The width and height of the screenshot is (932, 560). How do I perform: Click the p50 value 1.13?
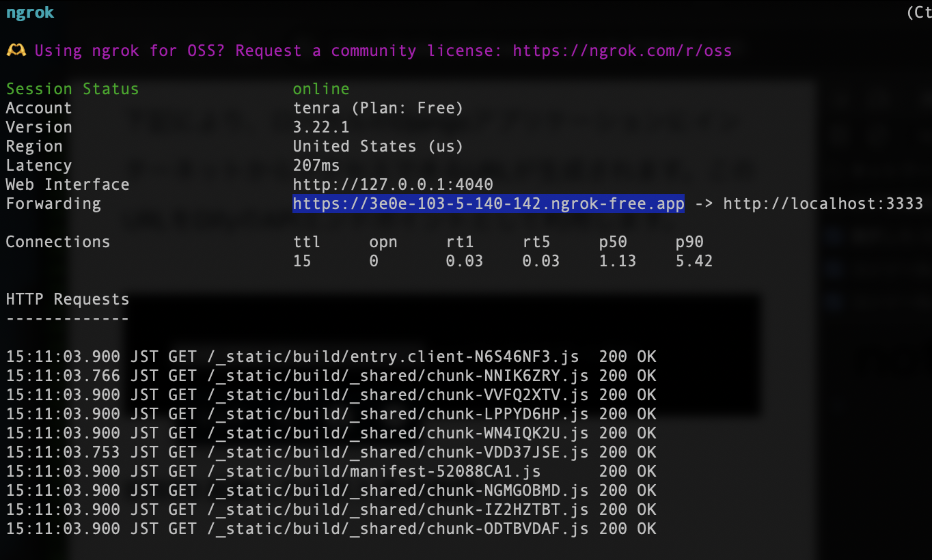click(x=618, y=261)
